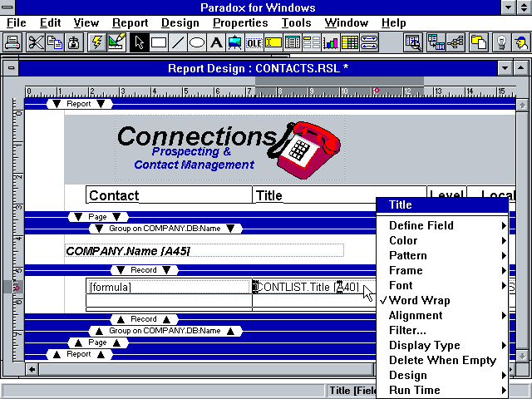Viewport: 532px width, 399px height.
Task: Select the OLE object tool
Action: (254, 42)
